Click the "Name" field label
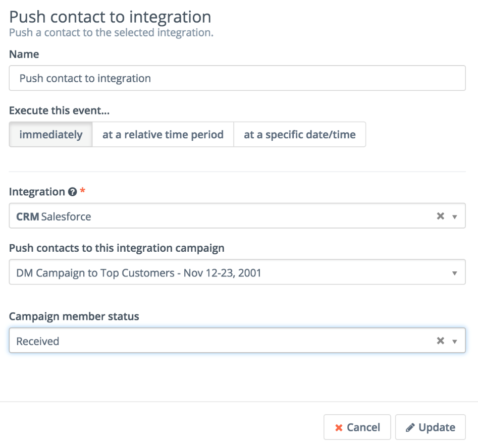The width and height of the screenshot is (478, 448). pyautogui.click(x=24, y=54)
